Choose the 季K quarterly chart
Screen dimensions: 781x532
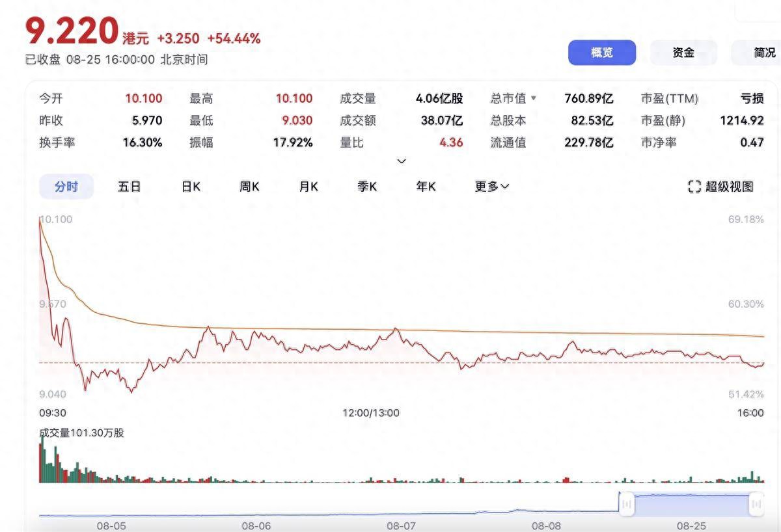click(366, 187)
